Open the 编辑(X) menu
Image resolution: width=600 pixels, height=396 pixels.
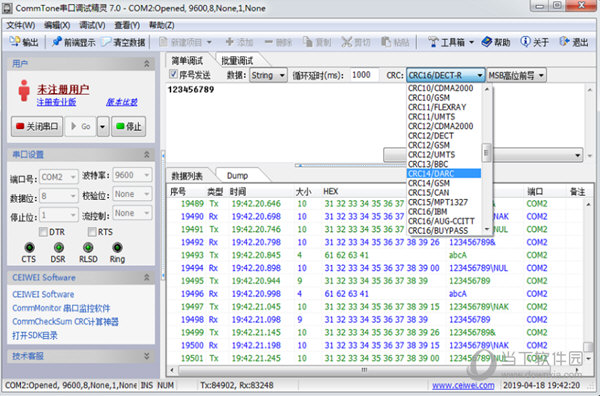pyautogui.click(x=57, y=25)
